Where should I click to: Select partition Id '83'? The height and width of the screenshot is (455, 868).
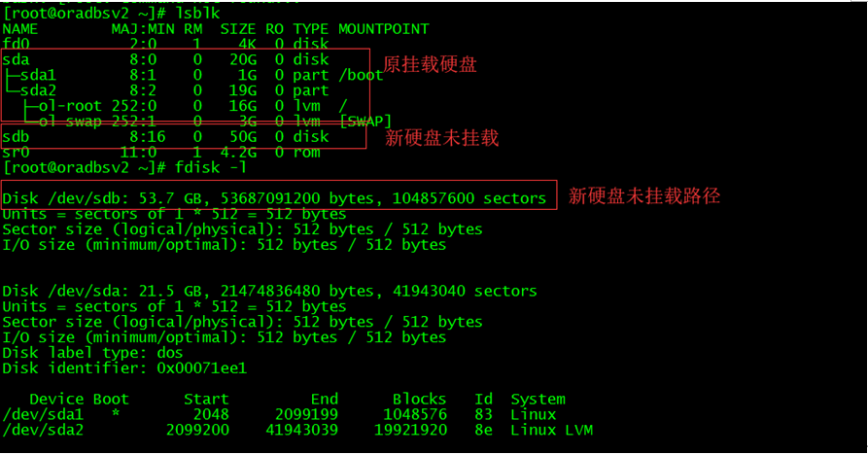[x=483, y=414]
